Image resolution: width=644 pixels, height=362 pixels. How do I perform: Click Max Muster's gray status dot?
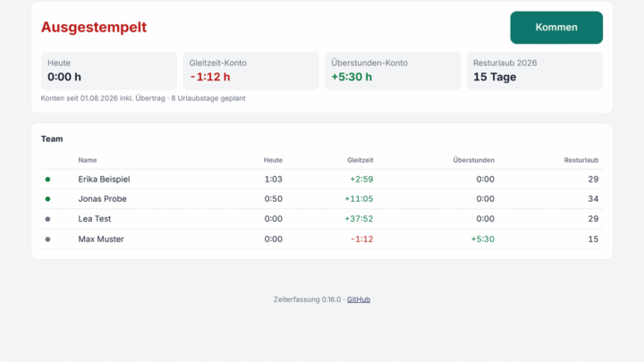coord(47,240)
